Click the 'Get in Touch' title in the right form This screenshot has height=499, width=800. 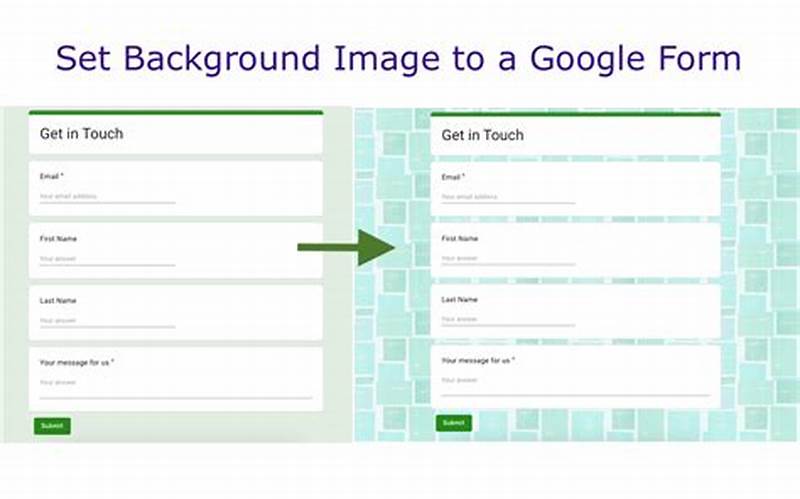(483, 135)
